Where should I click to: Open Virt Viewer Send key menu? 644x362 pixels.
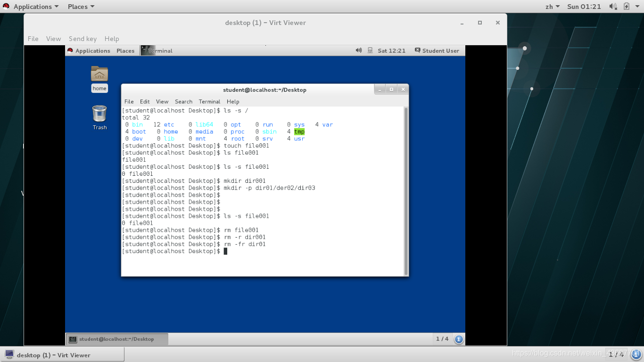[83, 39]
